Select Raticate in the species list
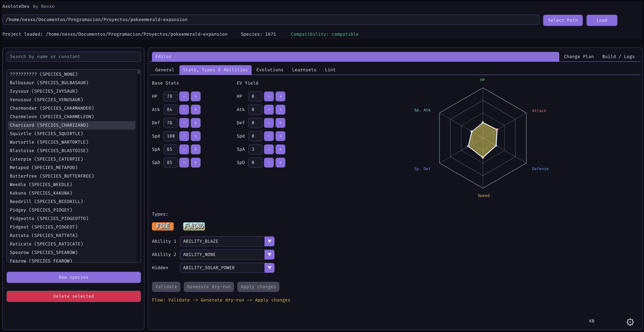Viewport: 644px width, 332px height. (72, 244)
